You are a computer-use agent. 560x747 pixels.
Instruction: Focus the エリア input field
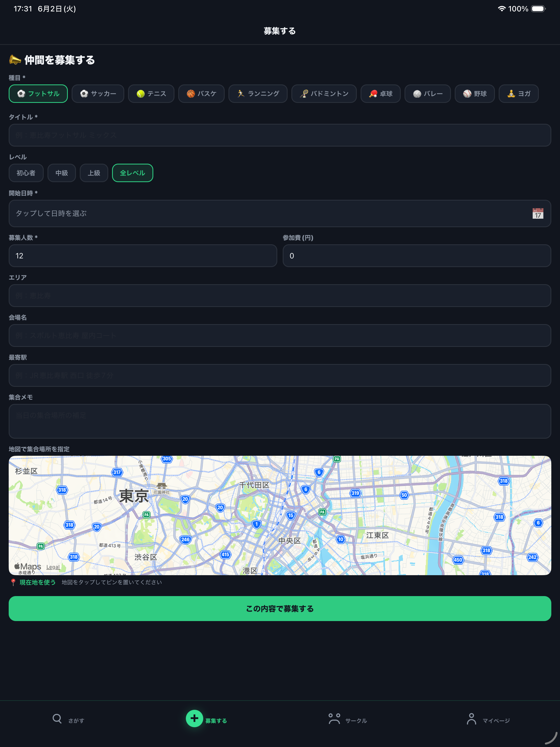(x=280, y=296)
